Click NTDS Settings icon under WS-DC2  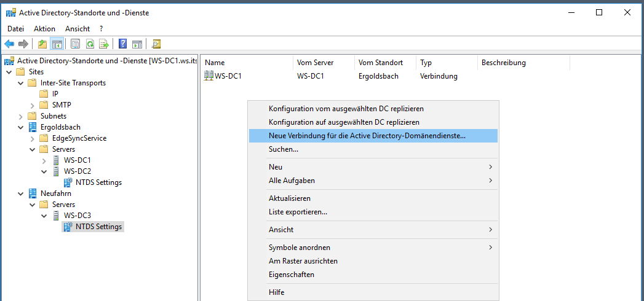pos(68,182)
